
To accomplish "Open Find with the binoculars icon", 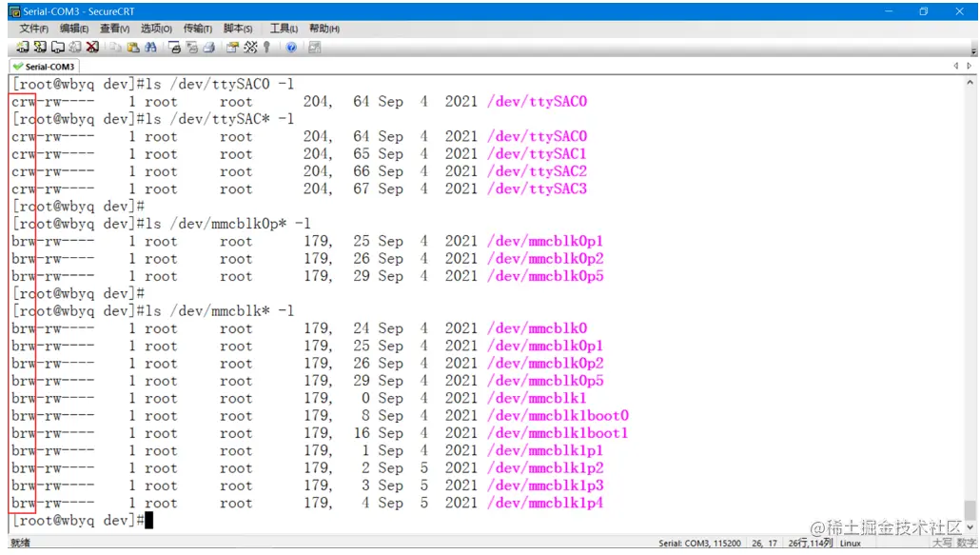I will click(x=150, y=48).
